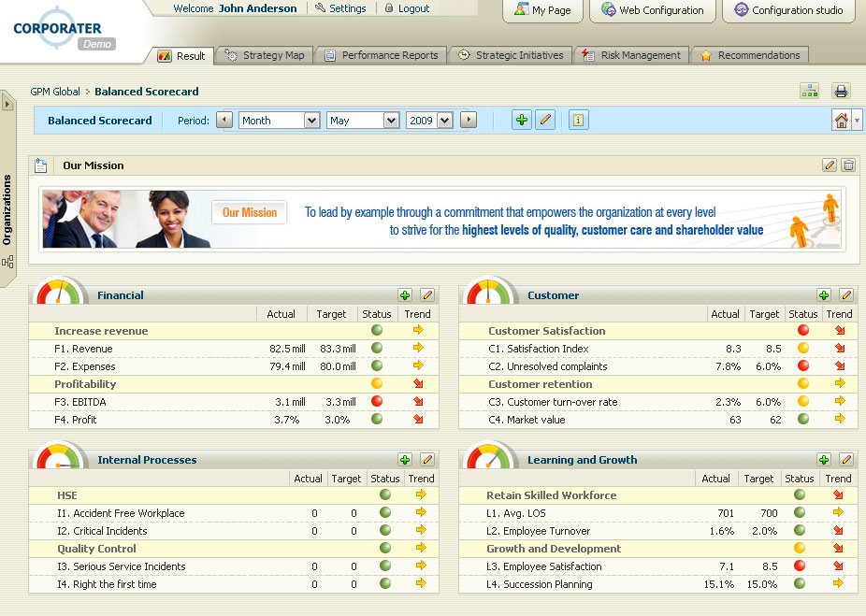Viewport: 866px width, 616px height.
Task: Click the Profitability heading
Action: (x=85, y=384)
